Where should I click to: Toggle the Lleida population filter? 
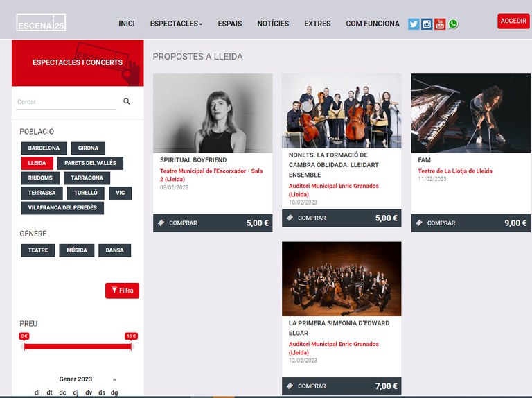pos(37,163)
